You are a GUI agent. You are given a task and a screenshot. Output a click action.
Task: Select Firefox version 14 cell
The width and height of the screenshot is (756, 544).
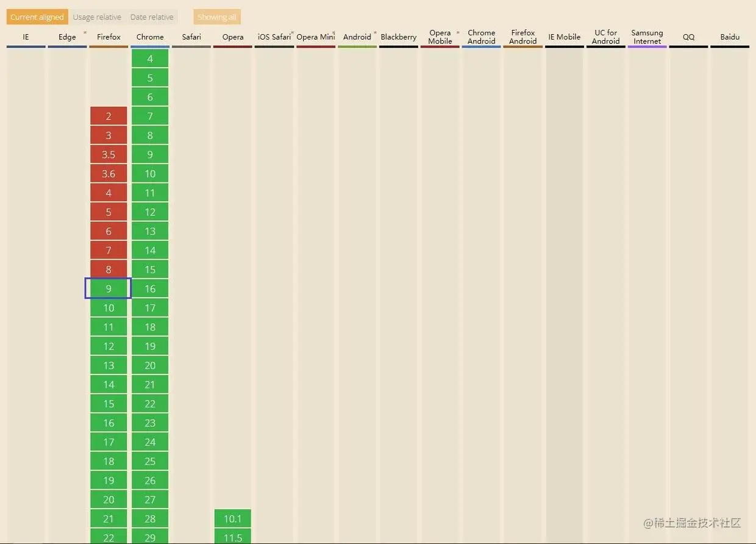[x=109, y=384]
